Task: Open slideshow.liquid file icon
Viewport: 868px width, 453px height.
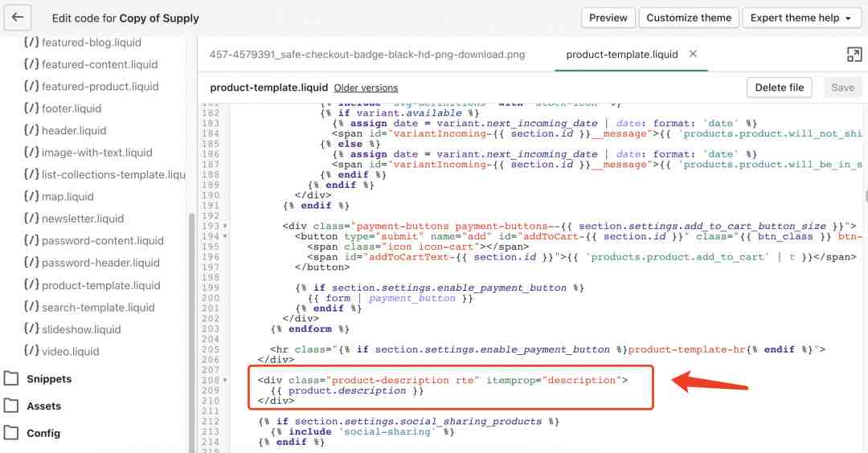Action: tap(31, 329)
